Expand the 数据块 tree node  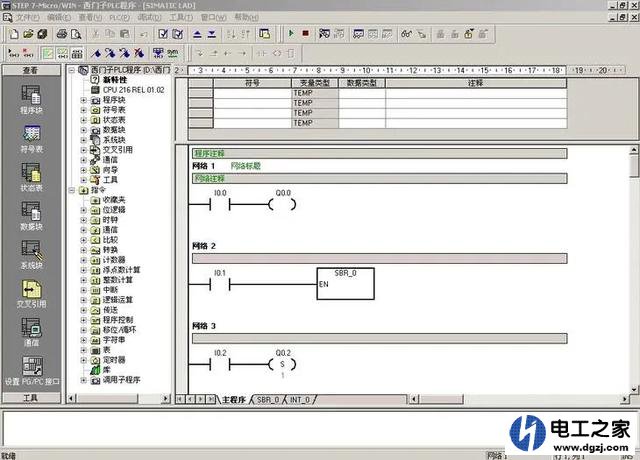[84, 130]
